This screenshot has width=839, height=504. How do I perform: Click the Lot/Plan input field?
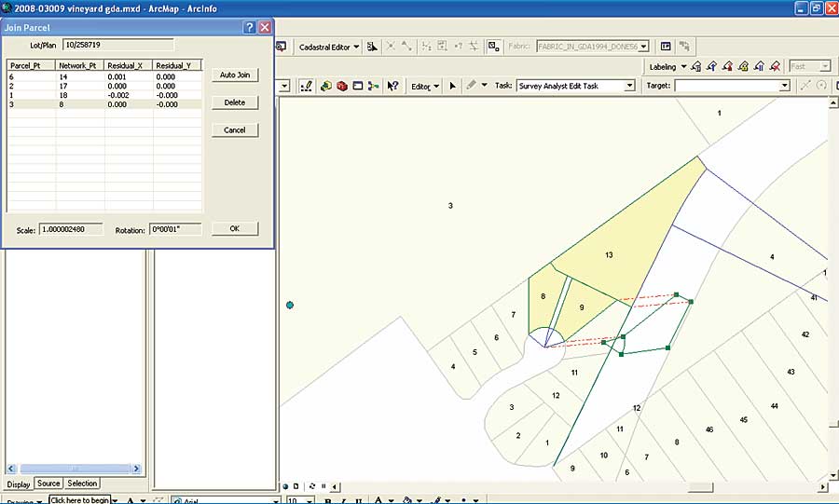pos(118,45)
